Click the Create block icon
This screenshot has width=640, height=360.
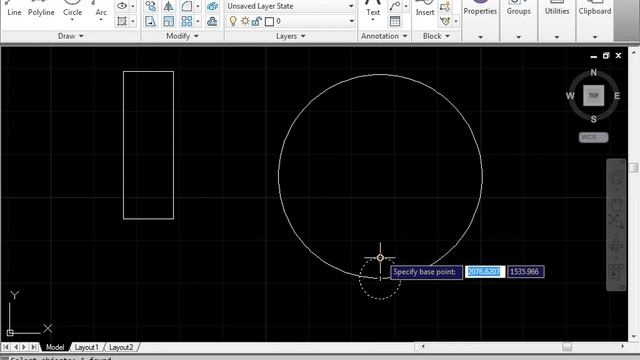(445, 6)
